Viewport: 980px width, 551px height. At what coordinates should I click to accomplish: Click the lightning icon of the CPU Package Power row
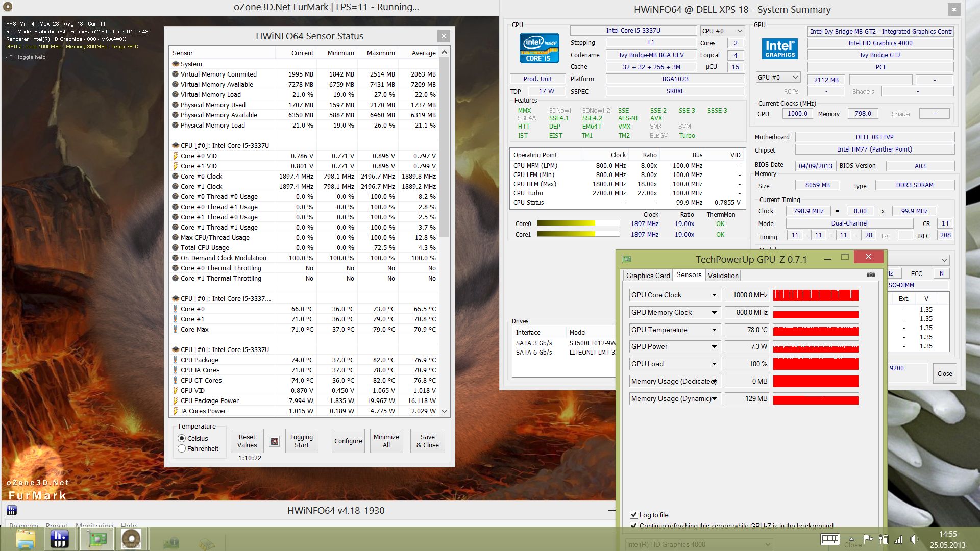point(176,400)
